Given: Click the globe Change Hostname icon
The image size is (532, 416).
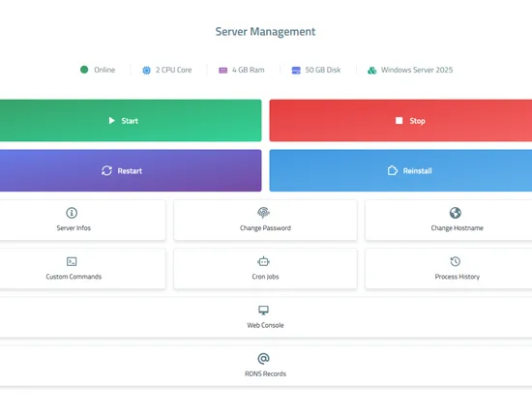Looking at the screenshot, I should pos(456,213).
